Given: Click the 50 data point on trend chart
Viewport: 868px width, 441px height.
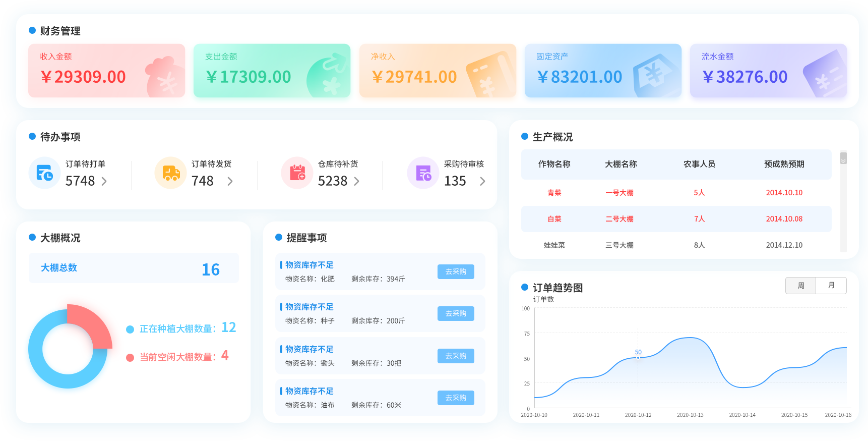Looking at the screenshot, I should click(x=638, y=358).
